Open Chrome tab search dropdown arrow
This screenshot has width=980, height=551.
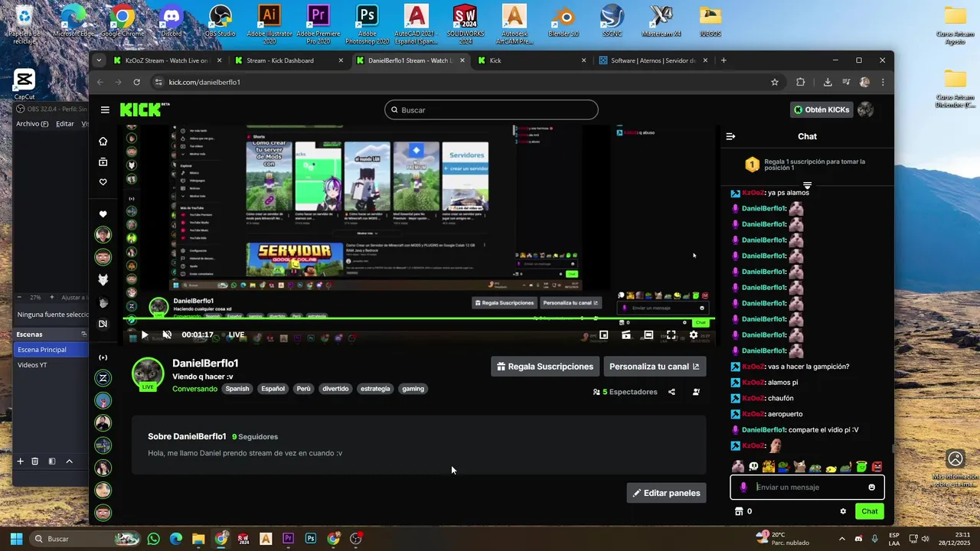coord(98,60)
